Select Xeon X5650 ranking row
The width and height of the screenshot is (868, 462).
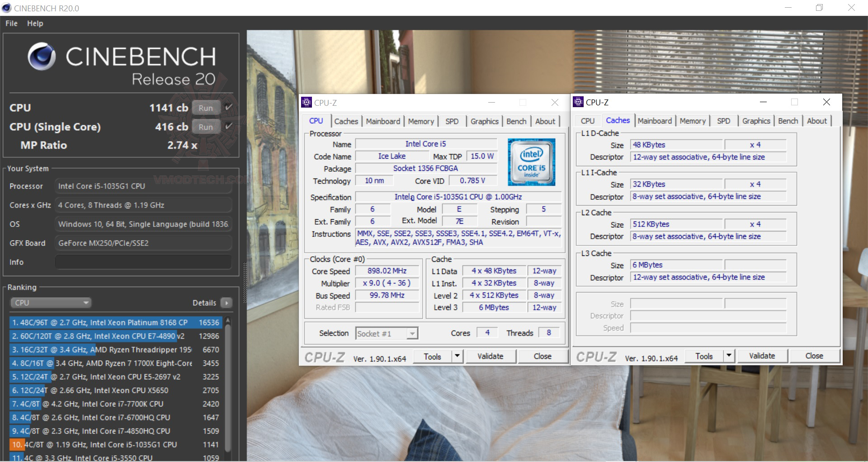(115, 391)
